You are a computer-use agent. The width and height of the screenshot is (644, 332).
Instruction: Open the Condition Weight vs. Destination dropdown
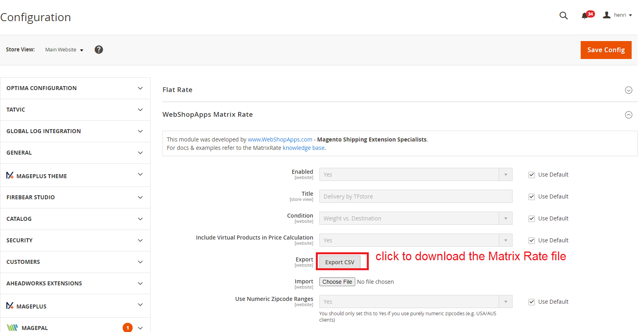click(x=416, y=218)
